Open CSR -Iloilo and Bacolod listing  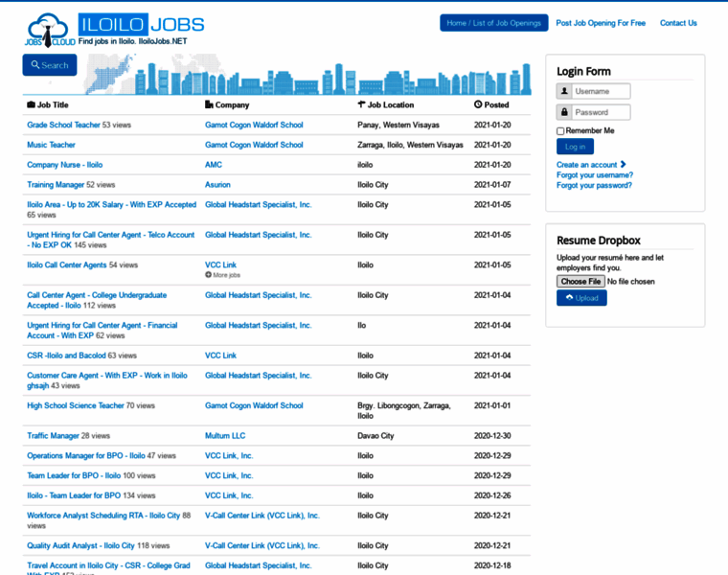tap(66, 356)
